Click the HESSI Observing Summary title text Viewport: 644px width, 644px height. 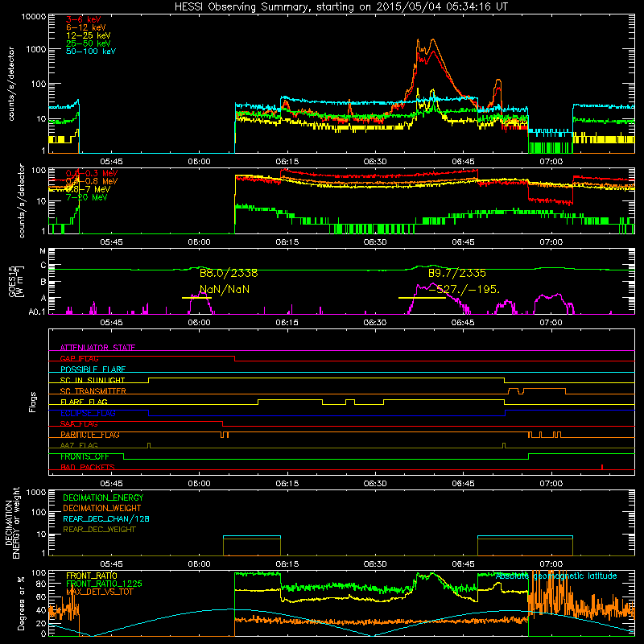[341, 7]
